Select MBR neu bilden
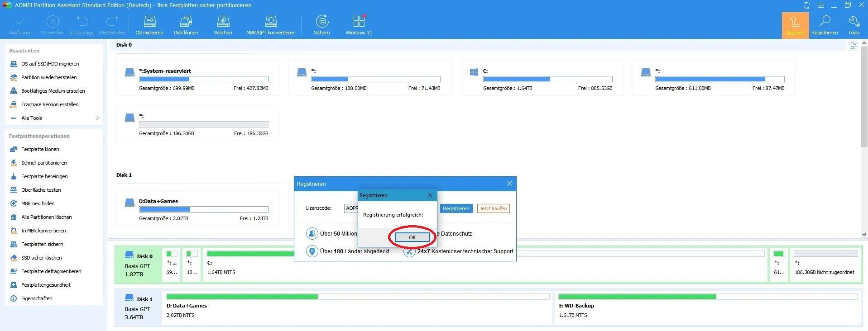The image size is (868, 331). pos(38,203)
